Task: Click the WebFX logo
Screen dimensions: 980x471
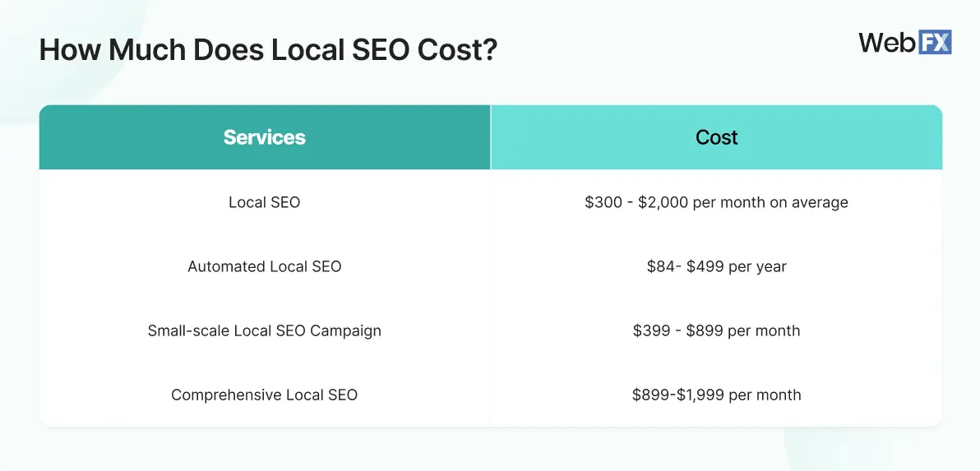Action: tap(905, 43)
